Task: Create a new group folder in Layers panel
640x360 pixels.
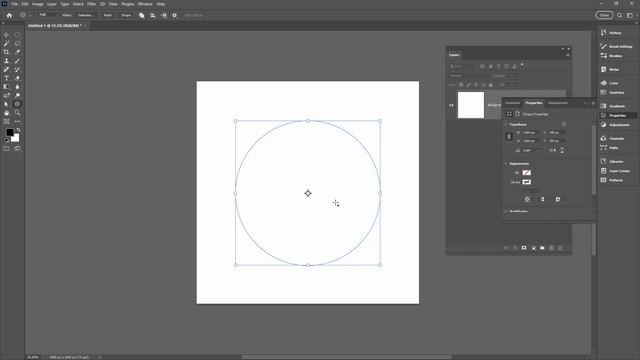Action: coord(542,248)
